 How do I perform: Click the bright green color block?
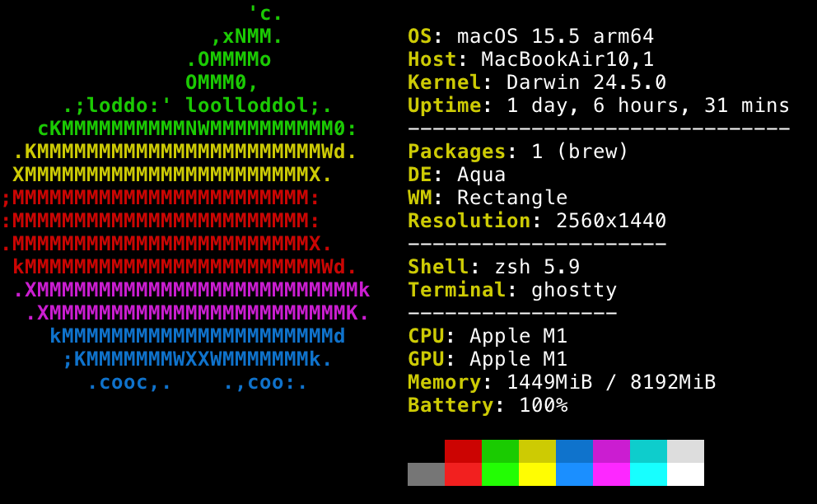[x=500, y=474]
